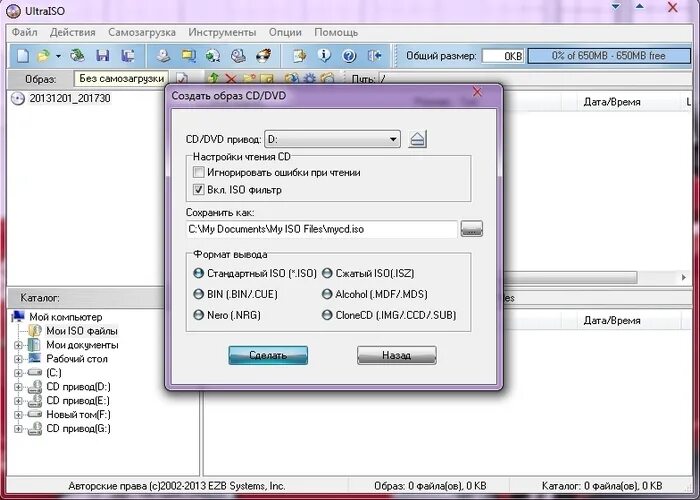The height and width of the screenshot is (500, 700).
Task: Click the Save floppy disk icon
Action: coord(103,56)
